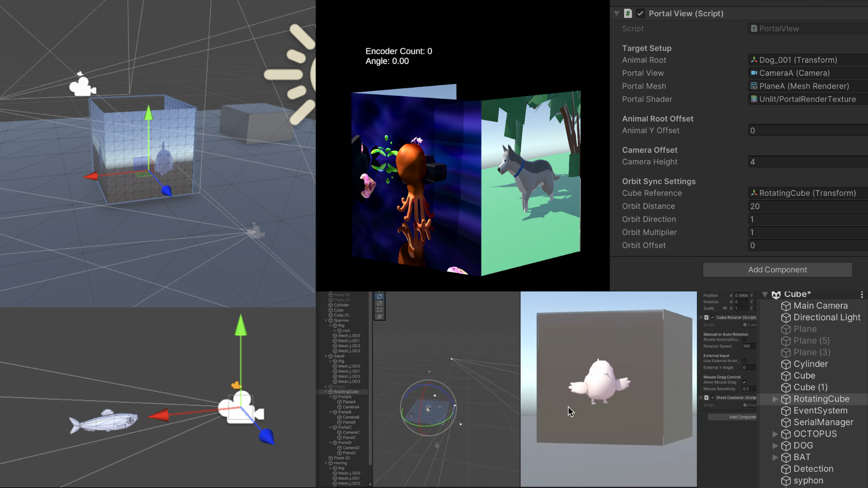Select the Rotate tool in scene toolbar
This screenshot has width=868, height=488.
coord(379,296)
